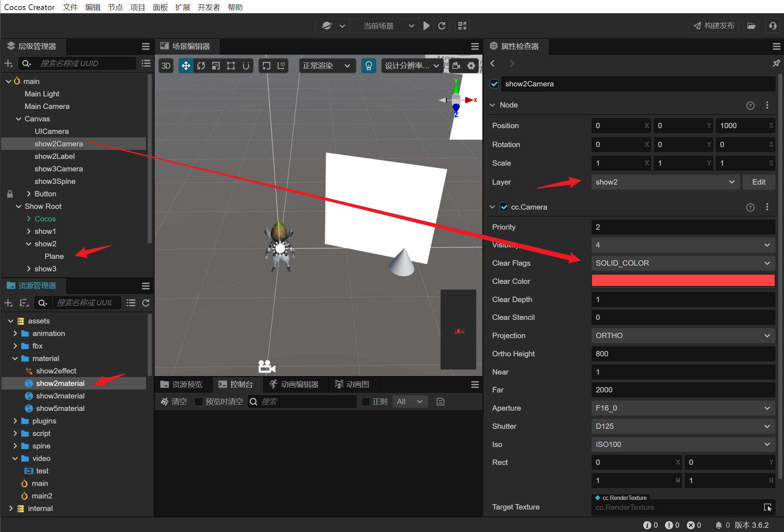Collapse the Canvas node
This screenshot has width=784, height=532.
[19, 119]
